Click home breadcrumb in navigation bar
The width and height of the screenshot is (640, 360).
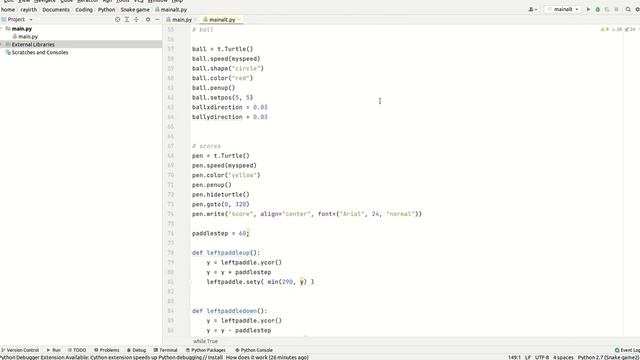coord(8,9)
